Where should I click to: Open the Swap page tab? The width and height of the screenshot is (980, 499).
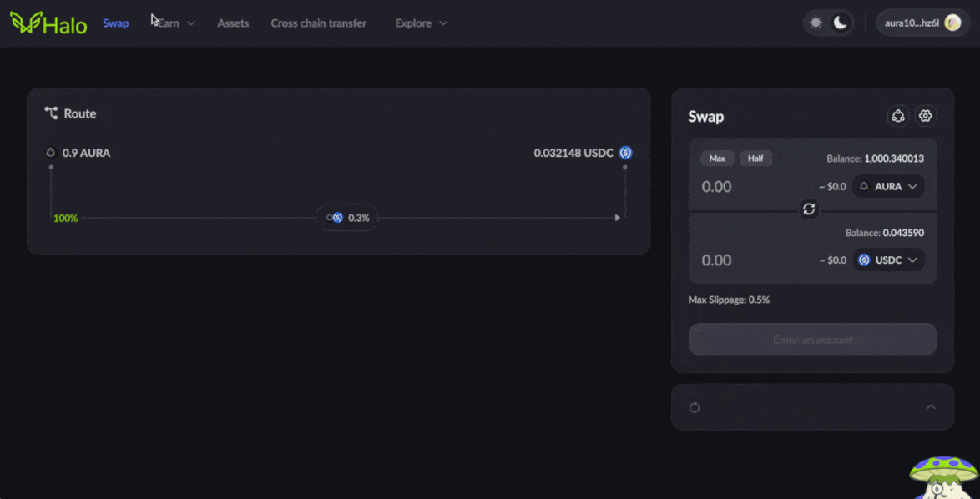[116, 23]
